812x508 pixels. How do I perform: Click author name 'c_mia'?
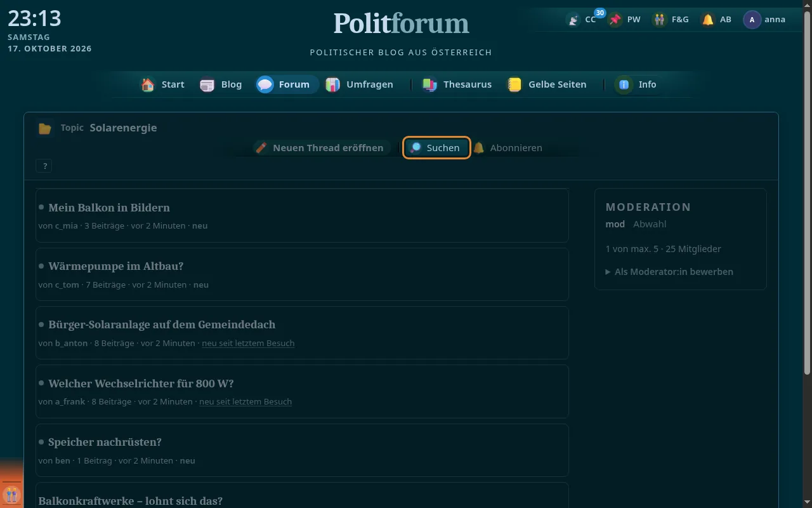point(67,225)
